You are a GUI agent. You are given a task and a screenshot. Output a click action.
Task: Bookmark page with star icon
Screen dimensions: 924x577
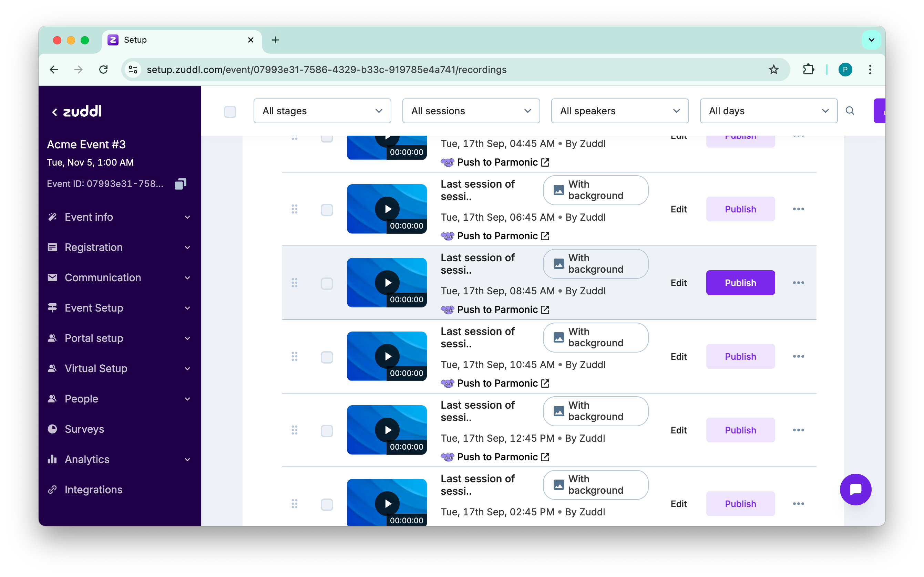click(x=773, y=70)
